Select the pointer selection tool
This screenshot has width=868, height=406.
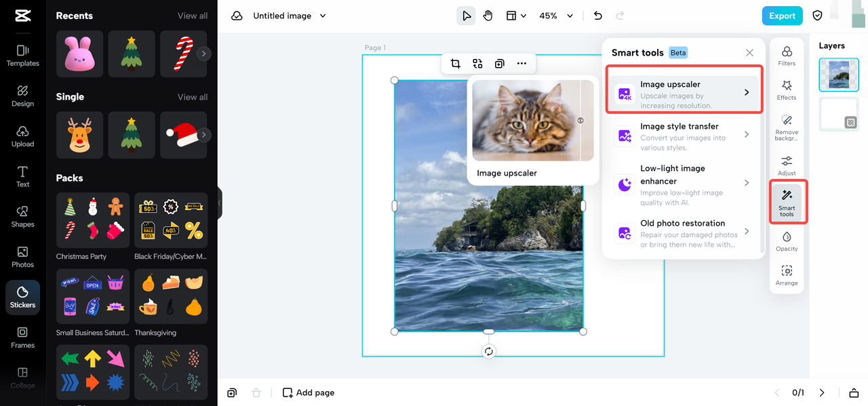tap(466, 16)
